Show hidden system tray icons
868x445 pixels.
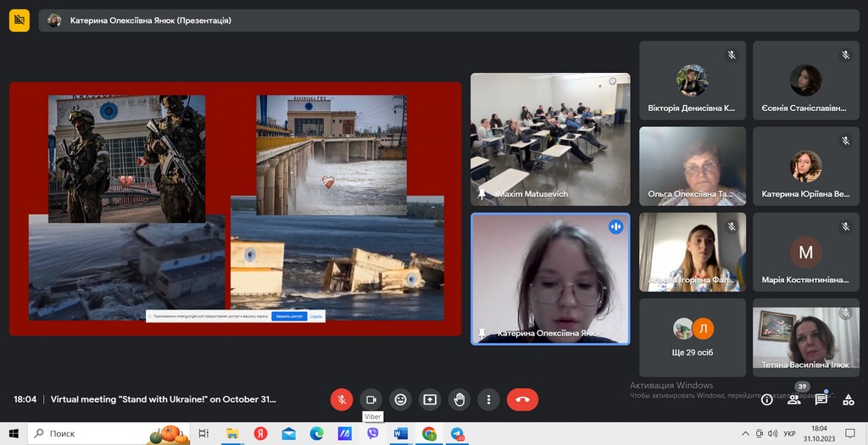coord(745,433)
